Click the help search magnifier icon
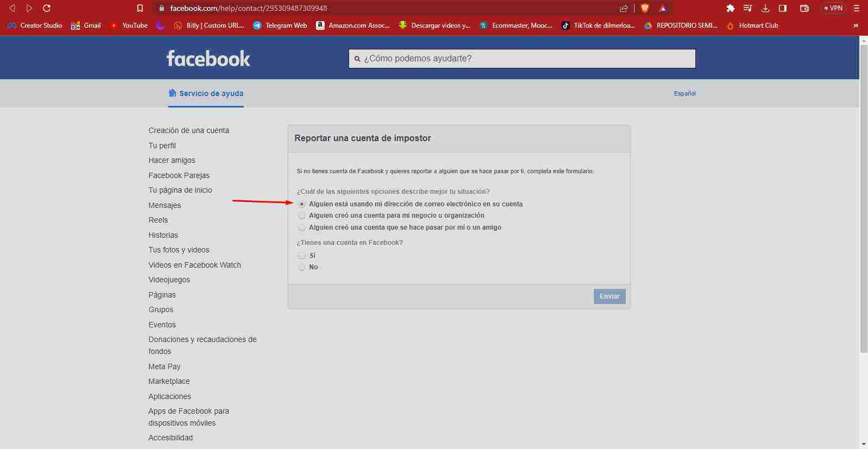The width and height of the screenshot is (868, 449). click(357, 59)
